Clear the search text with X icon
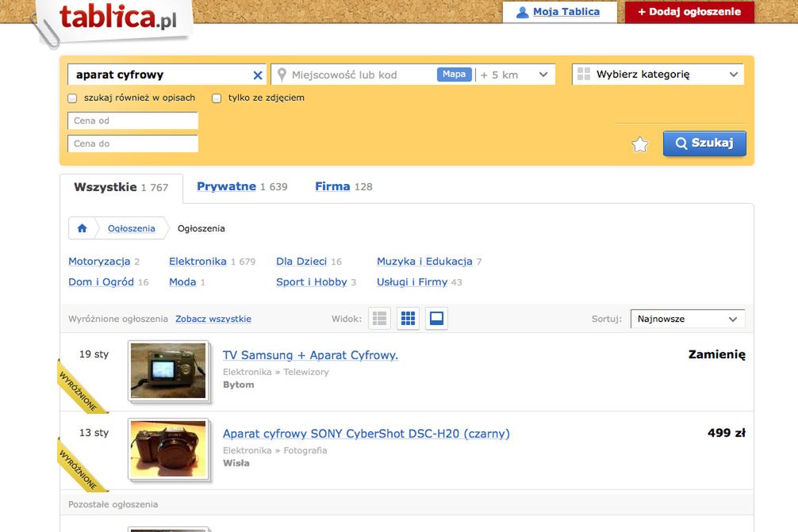 pyautogui.click(x=258, y=75)
